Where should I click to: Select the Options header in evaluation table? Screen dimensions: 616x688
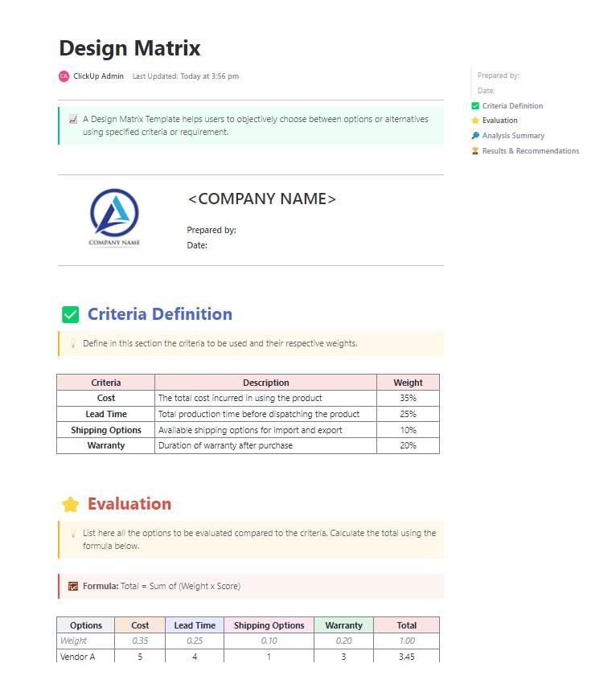(85, 625)
